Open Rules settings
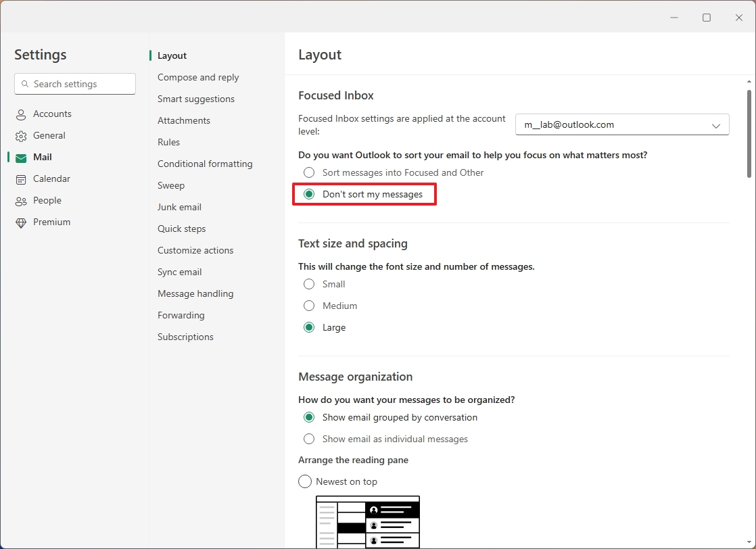Image resolution: width=756 pixels, height=549 pixels. pyautogui.click(x=169, y=142)
